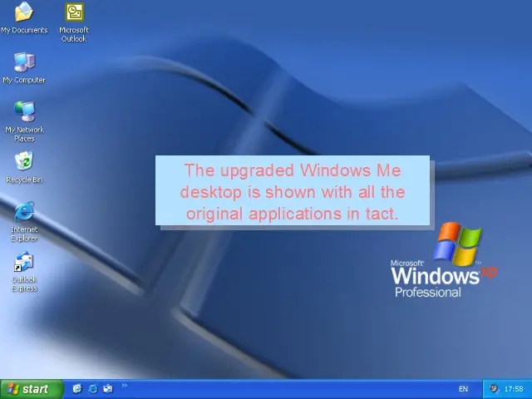Click the Start button
532x399 pixels.
coord(32,389)
